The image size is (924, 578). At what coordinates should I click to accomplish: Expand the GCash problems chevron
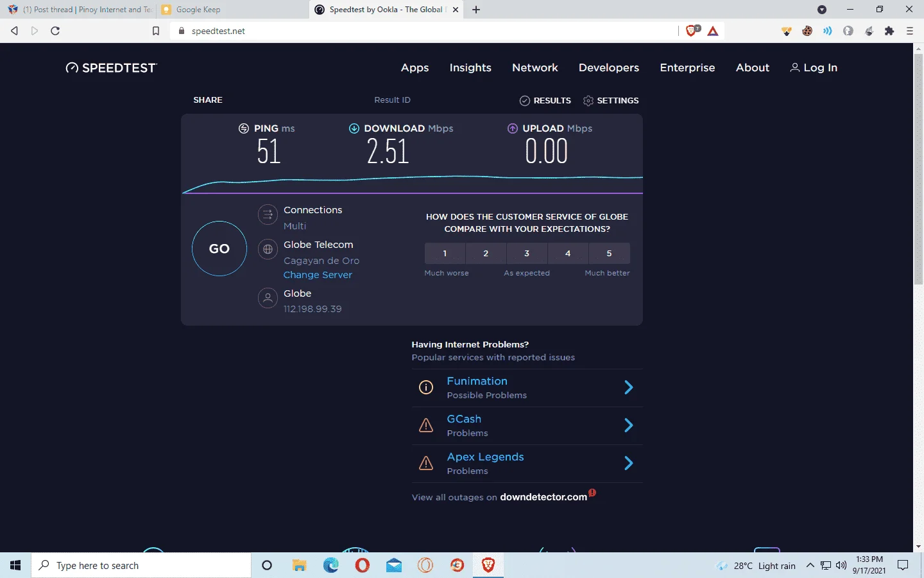pyautogui.click(x=629, y=425)
